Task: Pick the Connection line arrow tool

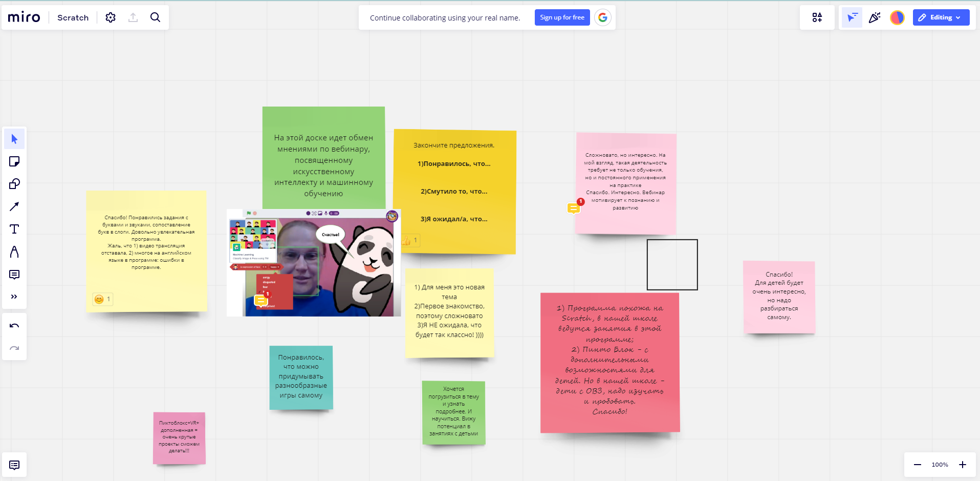Action: tap(14, 206)
